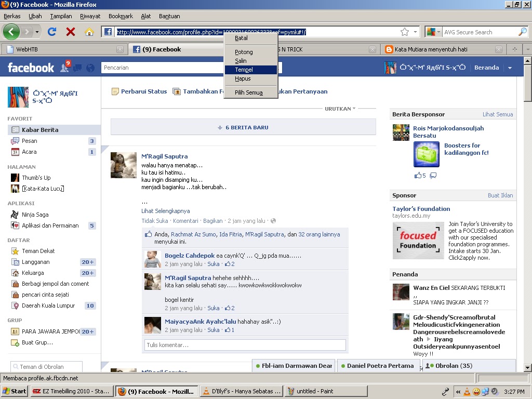Viewport: 532px width, 399px height.
Task: Click Tidak Suka on the post
Action: tap(154, 221)
